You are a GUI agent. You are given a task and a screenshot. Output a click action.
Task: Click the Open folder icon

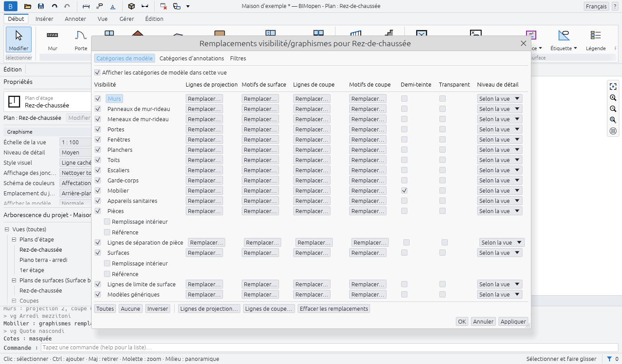point(28,6)
